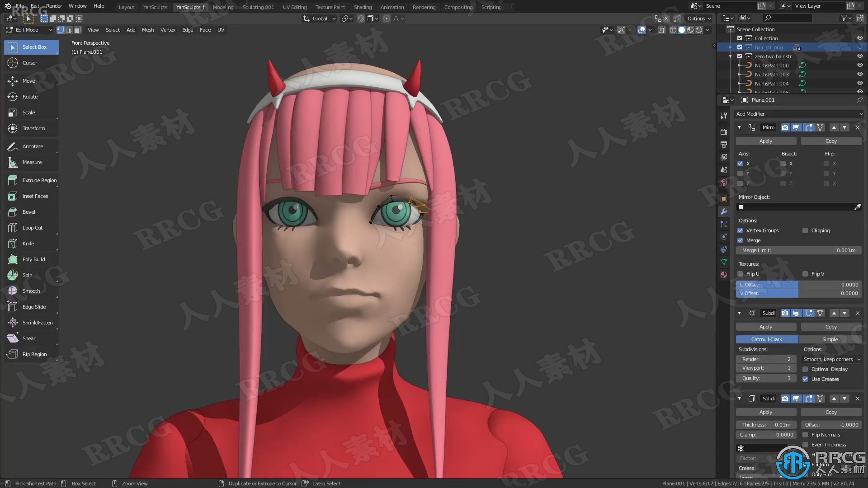Toggle X-ray display in viewport header
Screen dimensions: 868x488
pyautogui.click(x=662, y=30)
